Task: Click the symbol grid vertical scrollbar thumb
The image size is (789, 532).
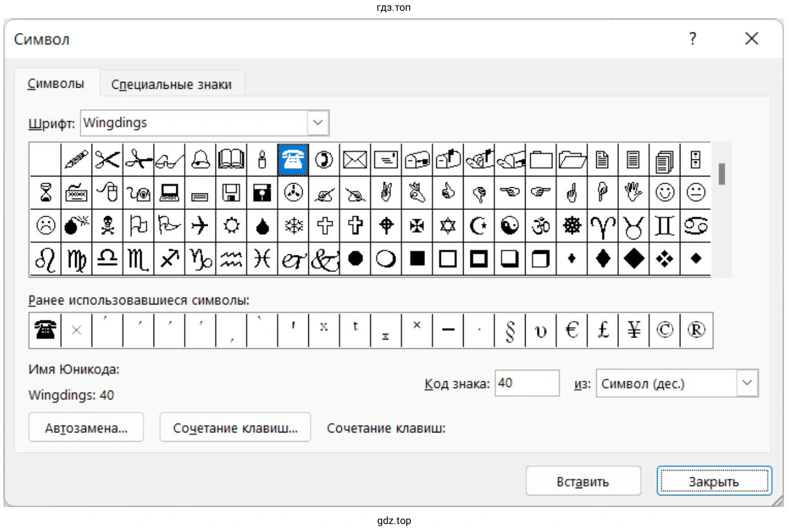Action: 721,174
